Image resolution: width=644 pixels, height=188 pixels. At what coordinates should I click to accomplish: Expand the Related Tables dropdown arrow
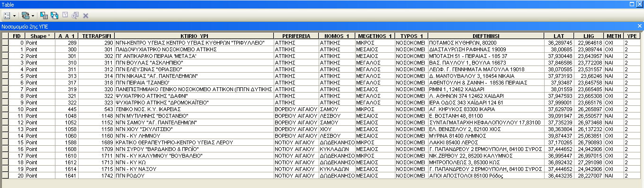(x=33, y=16)
